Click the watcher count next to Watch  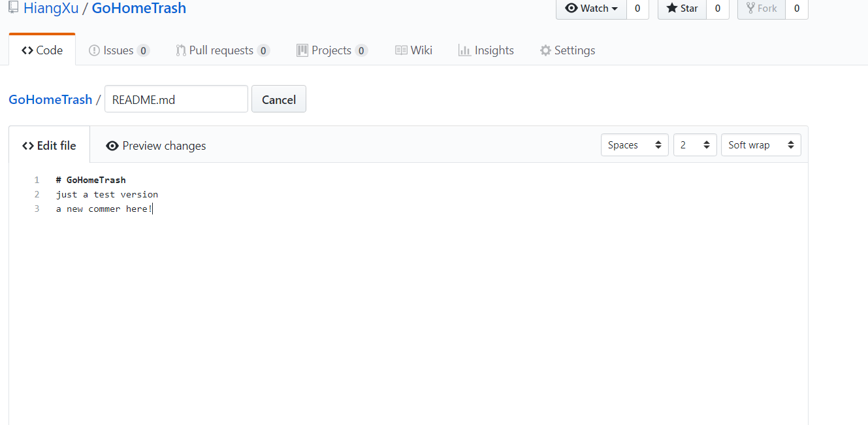637,8
